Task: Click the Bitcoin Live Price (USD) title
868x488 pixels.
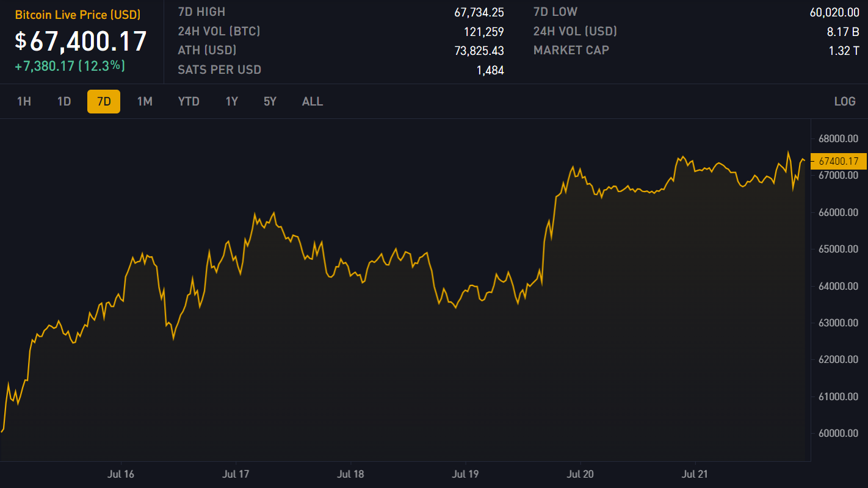Action: point(78,15)
